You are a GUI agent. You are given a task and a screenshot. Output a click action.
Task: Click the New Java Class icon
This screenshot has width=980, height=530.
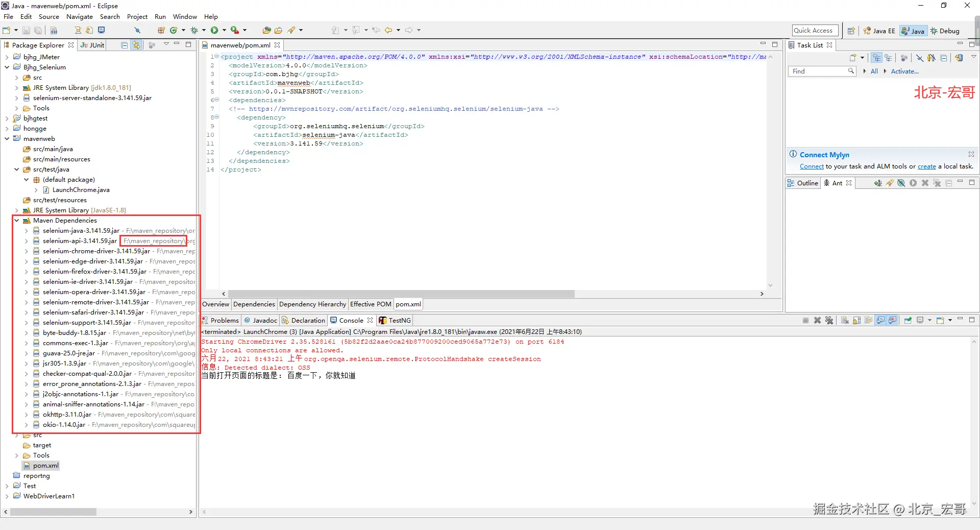coord(174,30)
